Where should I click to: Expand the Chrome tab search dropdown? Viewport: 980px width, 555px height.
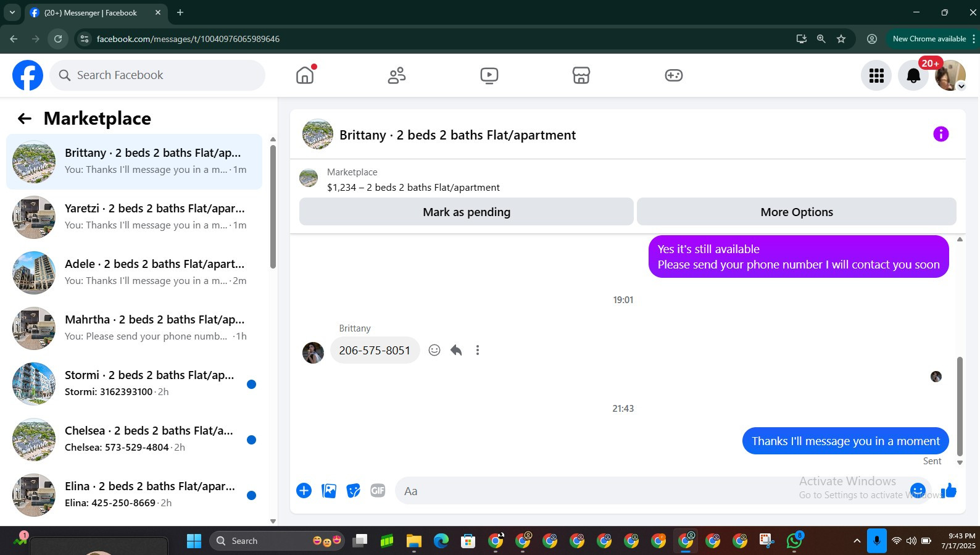point(12,12)
